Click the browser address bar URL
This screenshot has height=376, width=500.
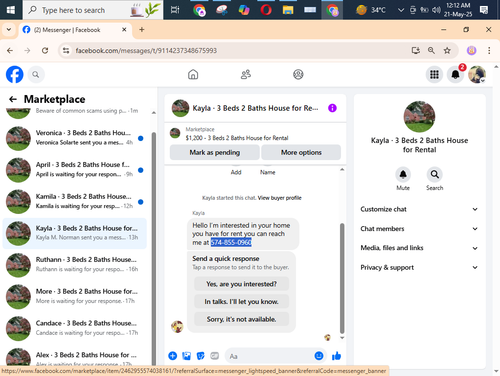click(x=146, y=50)
